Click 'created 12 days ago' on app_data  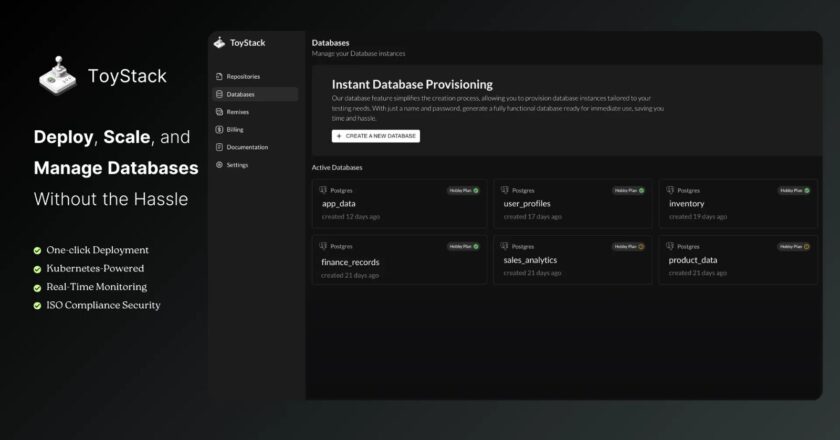point(351,217)
